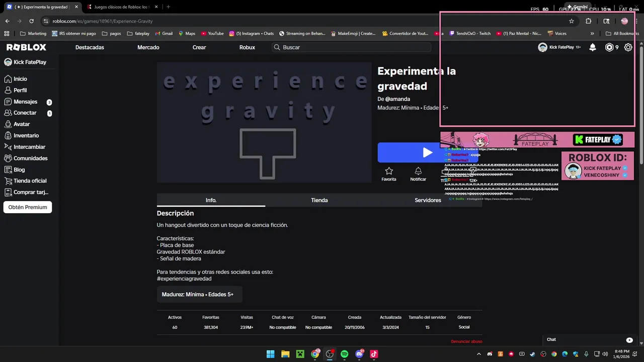Image resolution: width=644 pixels, height=362 pixels.
Task: Open the Roblox logo home link
Action: tap(26, 47)
